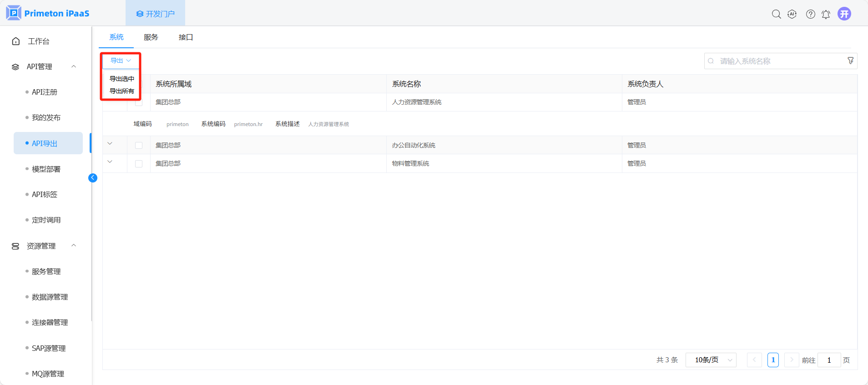The image size is (868, 385).
Task: Open the 10条/页 page size dropdown
Action: (711, 360)
